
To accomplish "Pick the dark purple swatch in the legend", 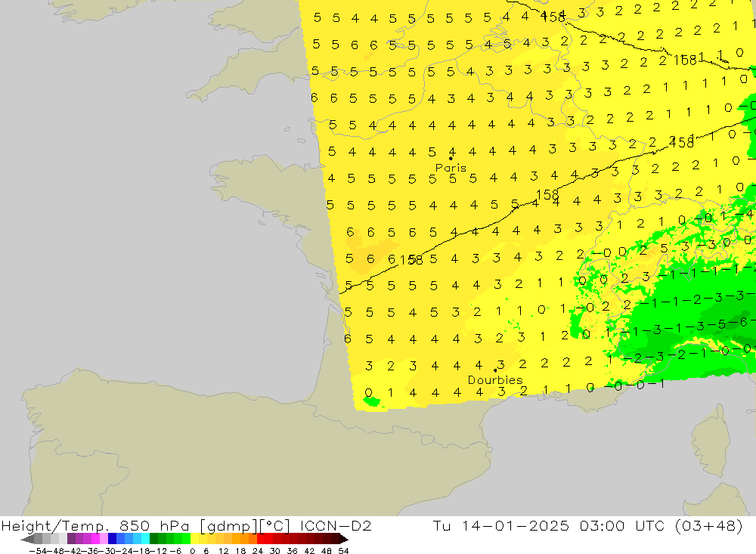I will pyautogui.click(x=72, y=539).
